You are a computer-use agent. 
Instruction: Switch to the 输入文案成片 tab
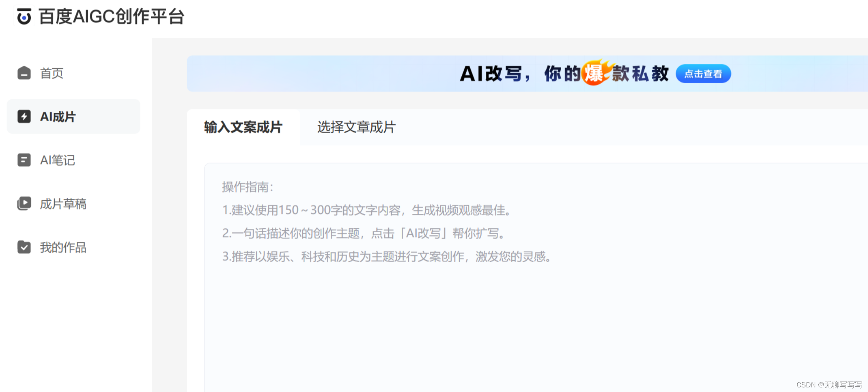click(243, 127)
